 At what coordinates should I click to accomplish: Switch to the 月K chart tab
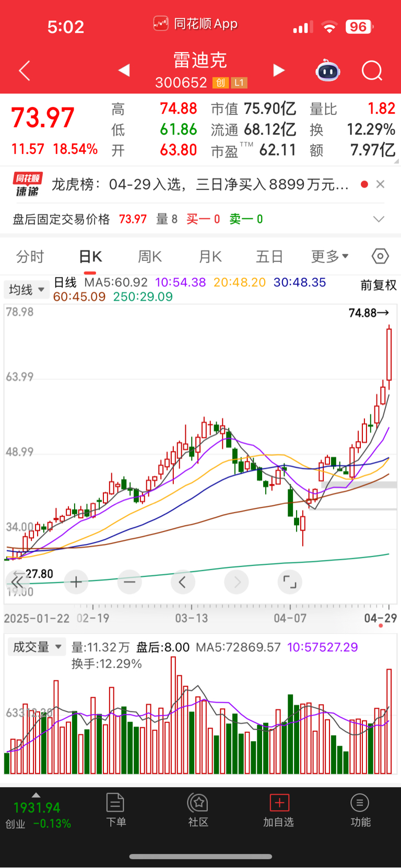(x=210, y=256)
